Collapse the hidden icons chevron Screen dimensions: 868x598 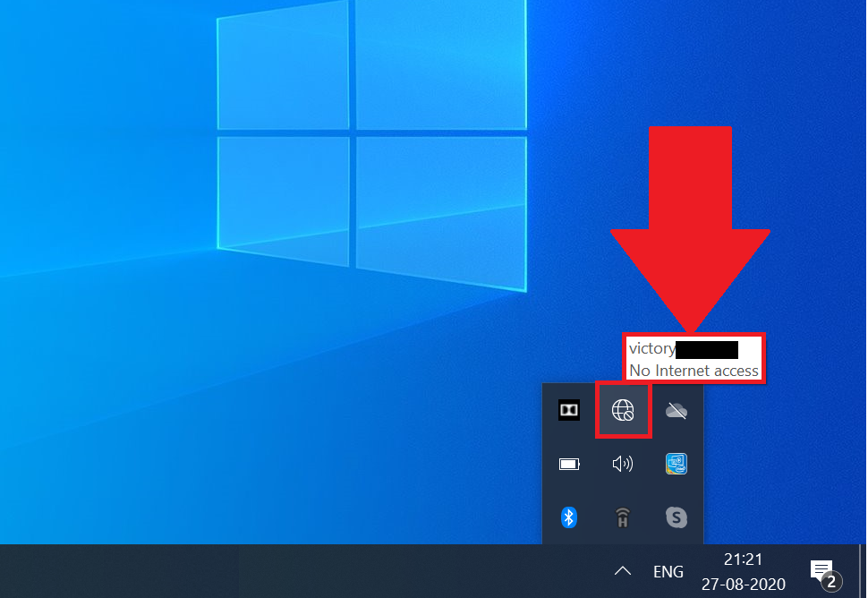[x=623, y=571]
